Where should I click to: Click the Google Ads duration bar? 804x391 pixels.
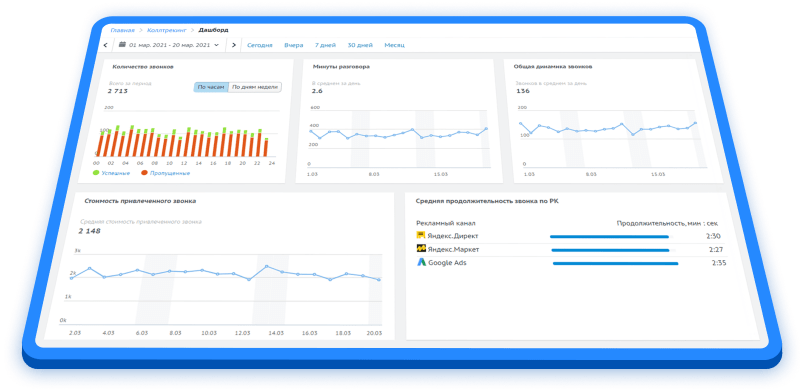[615, 263]
